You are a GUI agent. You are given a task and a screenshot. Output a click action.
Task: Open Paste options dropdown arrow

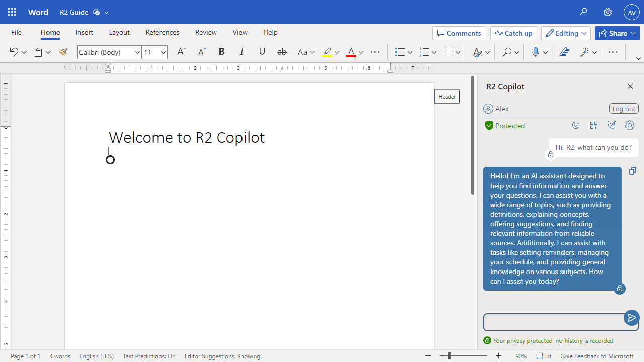pyautogui.click(x=48, y=52)
